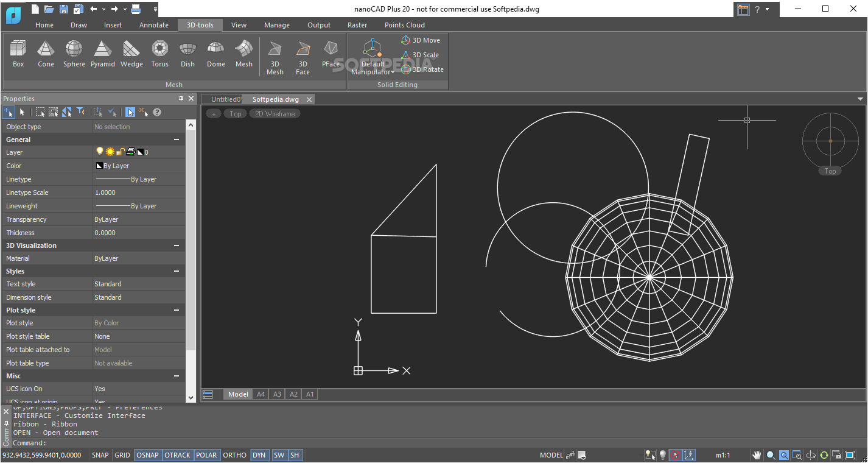The image size is (868, 463).
Task: Toggle SNAP mode in status bar
Action: pyautogui.click(x=100, y=455)
